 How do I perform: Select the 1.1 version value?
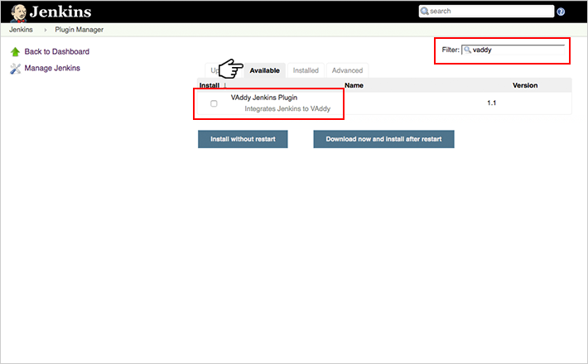pos(492,103)
